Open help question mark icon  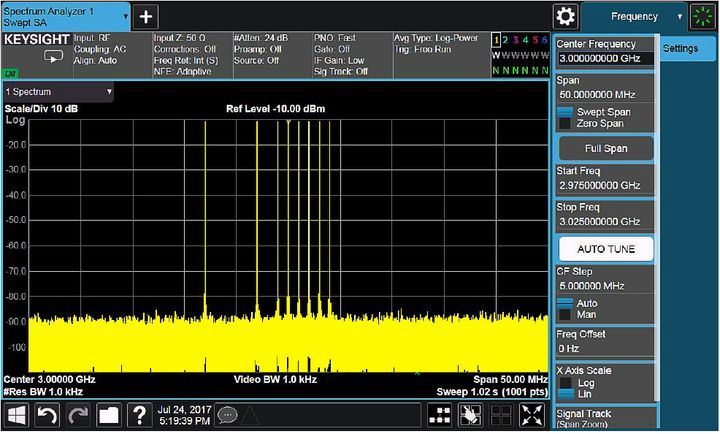pyautogui.click(x=140, y=415)
